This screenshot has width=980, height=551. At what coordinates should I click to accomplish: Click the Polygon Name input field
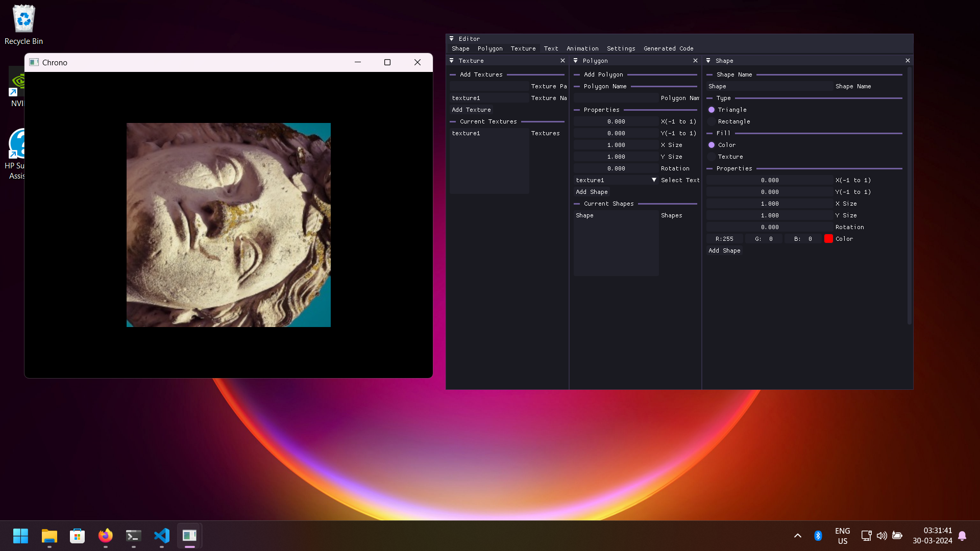coord(616,98)
